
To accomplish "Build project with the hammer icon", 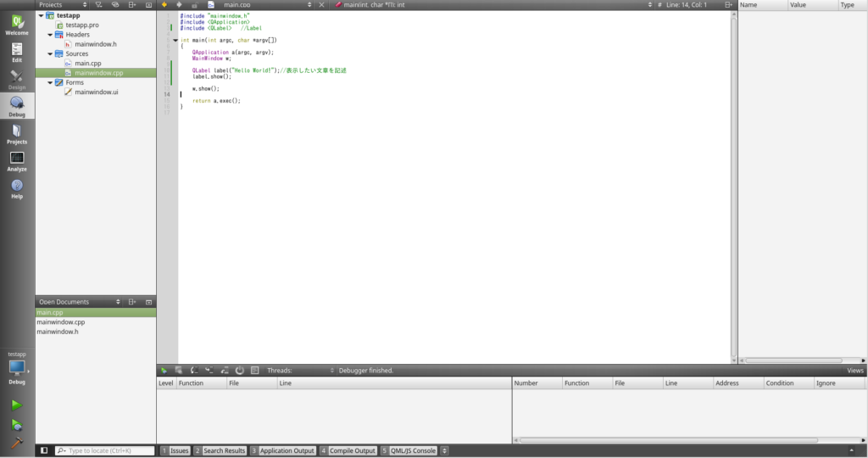I will 17,444.
